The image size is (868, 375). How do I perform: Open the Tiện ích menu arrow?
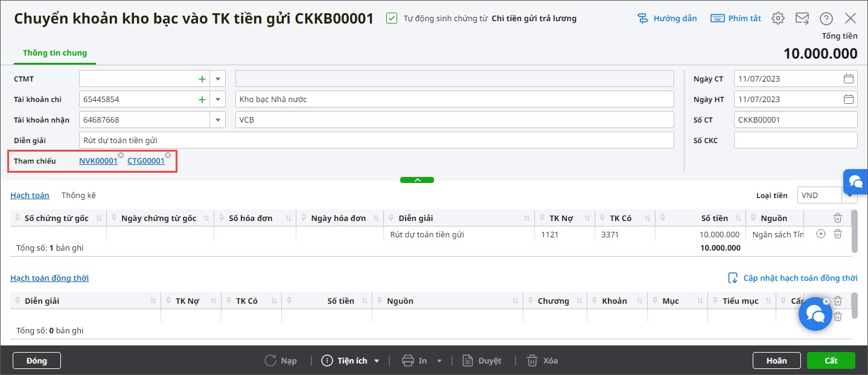click(x=377, y=361)
